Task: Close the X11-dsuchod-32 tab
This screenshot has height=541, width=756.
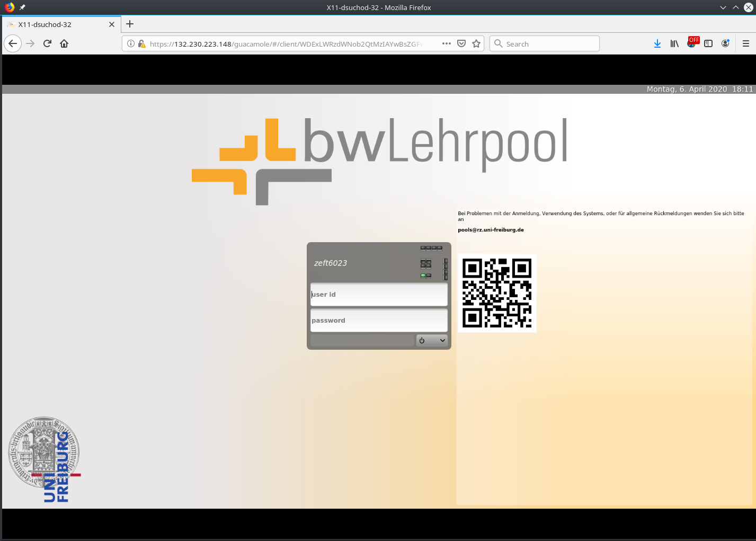Action: tap(112, 24)
